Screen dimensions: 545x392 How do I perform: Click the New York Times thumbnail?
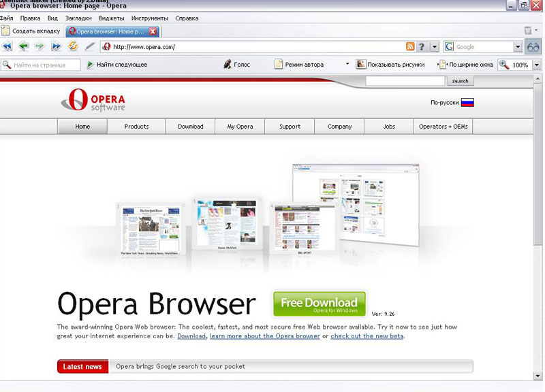point(151,230)
